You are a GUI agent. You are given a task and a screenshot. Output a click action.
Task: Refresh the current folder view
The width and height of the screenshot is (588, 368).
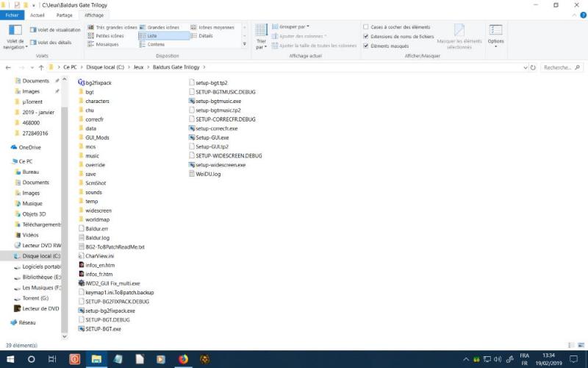pyautogui.click(x=533, y=68)
